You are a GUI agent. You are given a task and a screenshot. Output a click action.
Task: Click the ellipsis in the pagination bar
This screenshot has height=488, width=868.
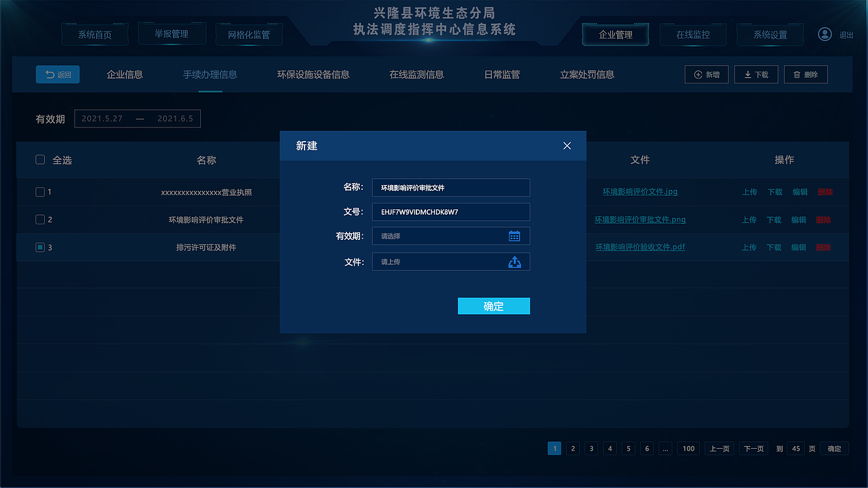pyautogui.click(x=665, y=448)
